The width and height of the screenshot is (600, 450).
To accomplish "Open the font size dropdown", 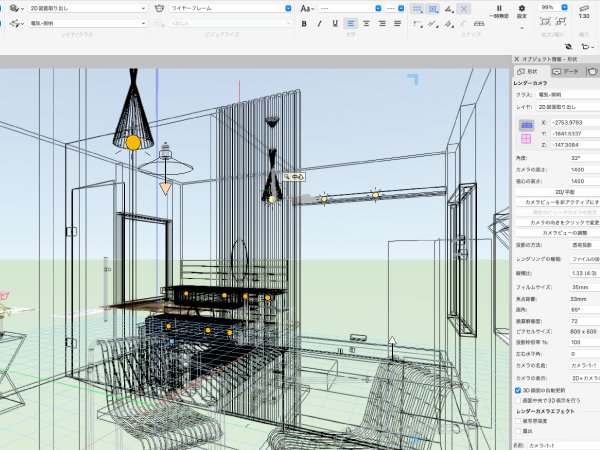I will click(395, 8).
